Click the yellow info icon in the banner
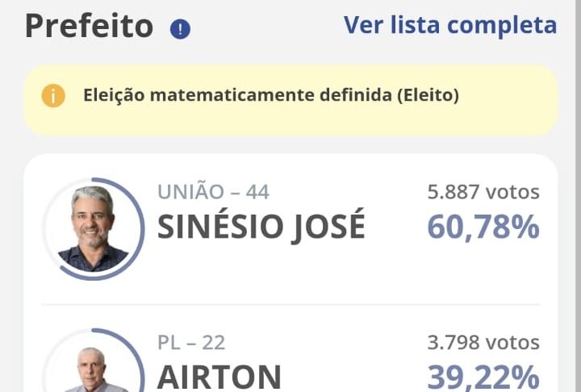Image resolution: width=581 pixels, height=392 pixels. 53,95
